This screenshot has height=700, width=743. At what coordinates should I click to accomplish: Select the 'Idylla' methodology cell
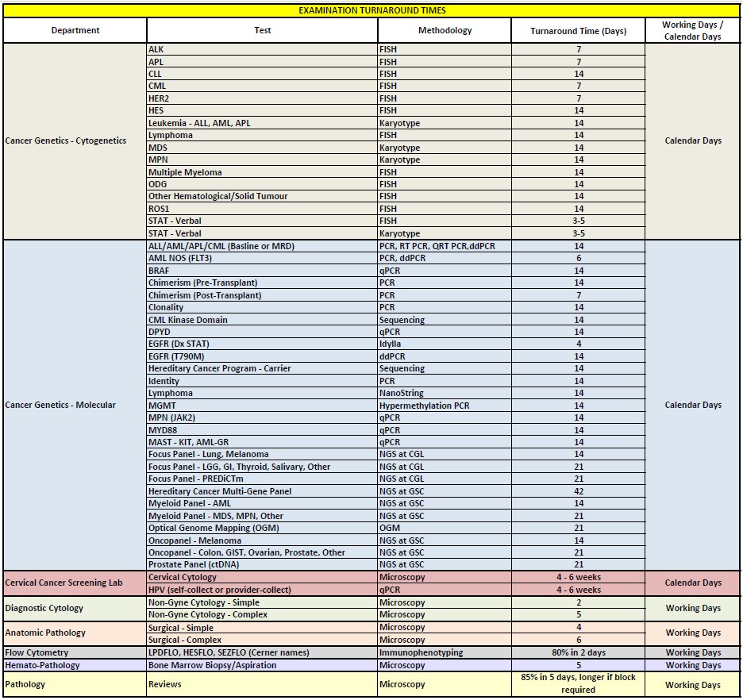(x=445, y=344)
